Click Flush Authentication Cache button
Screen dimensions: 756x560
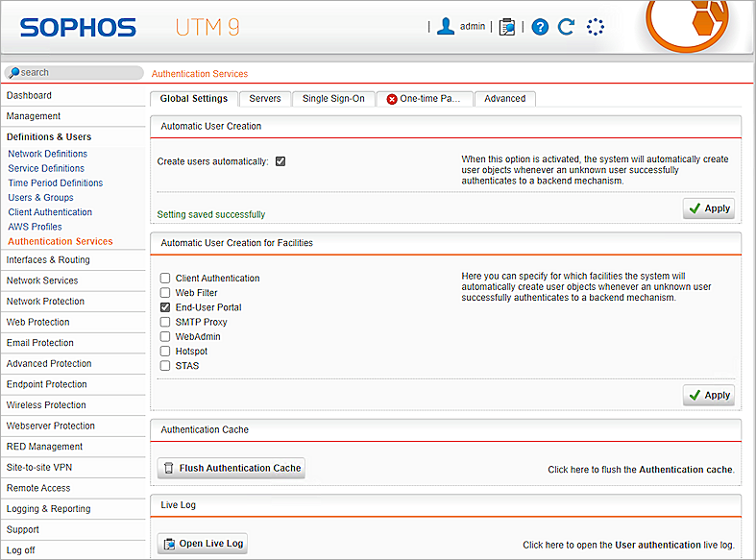[232, 469]
